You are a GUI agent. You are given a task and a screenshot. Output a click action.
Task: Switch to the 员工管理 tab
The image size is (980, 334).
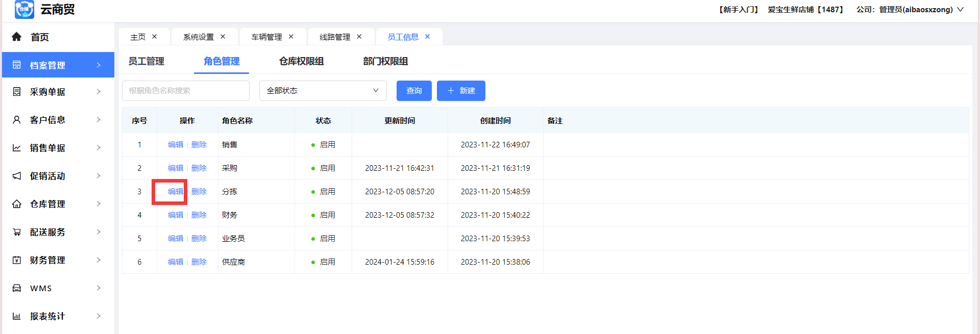click(146, 61)
